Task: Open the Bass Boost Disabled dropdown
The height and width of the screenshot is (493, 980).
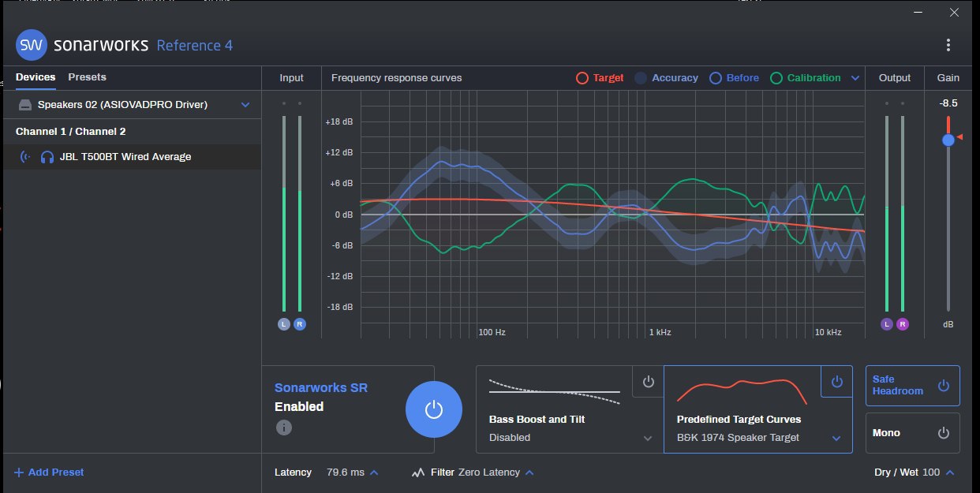Action: (648, 438)
